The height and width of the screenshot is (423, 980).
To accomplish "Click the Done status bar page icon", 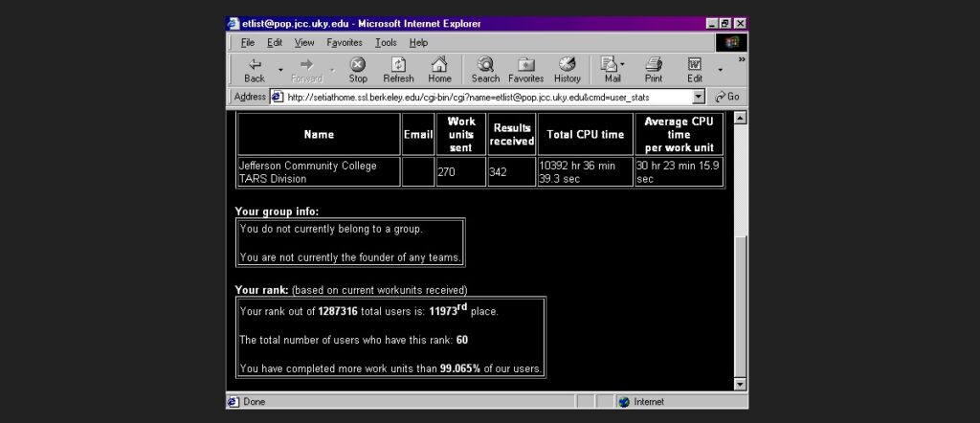I will point(234,402).
